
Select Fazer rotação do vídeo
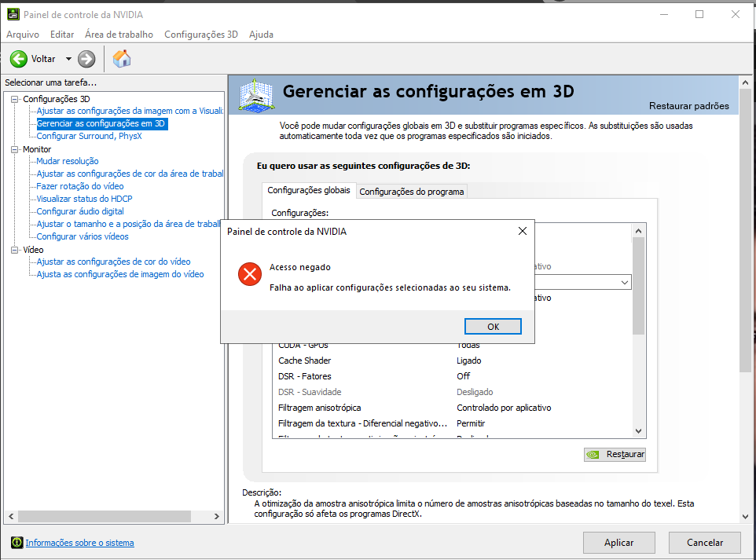click(x=80, y=186)
